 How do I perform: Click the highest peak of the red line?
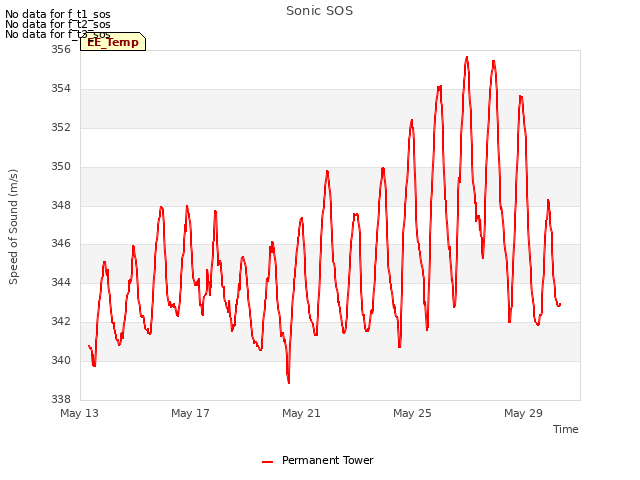click(x=467, y=57)
